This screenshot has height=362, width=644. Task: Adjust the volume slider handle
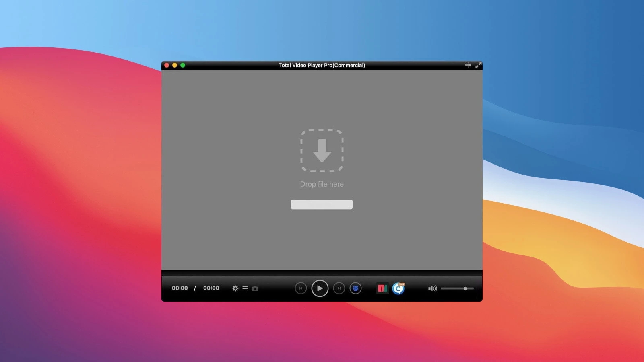466,288
